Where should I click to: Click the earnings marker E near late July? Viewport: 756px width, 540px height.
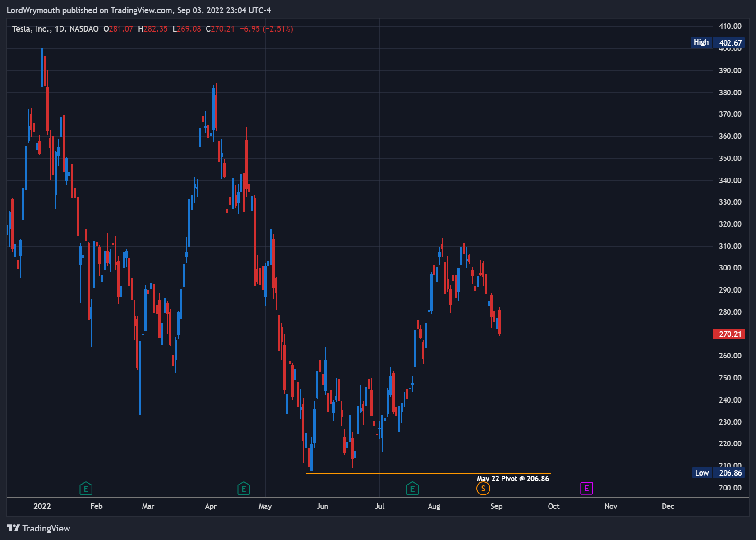(412, 489)
